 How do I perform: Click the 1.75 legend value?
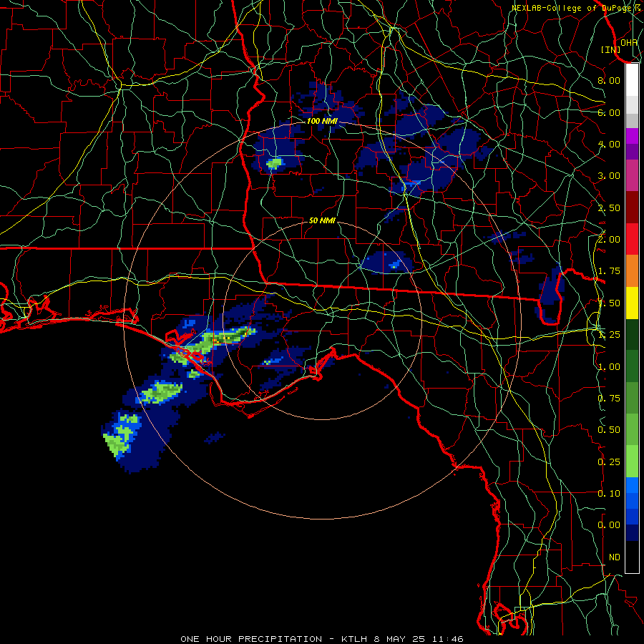(609, 271)
